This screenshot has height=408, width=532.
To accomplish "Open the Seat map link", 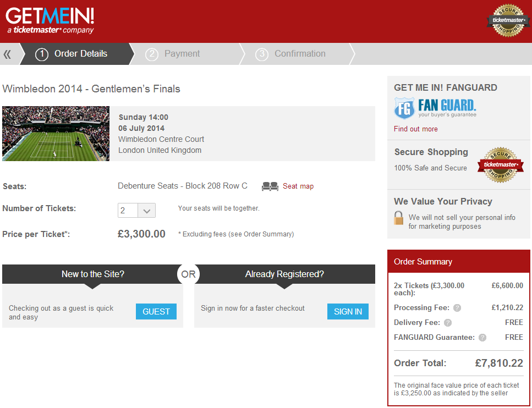I will point(298,186).
